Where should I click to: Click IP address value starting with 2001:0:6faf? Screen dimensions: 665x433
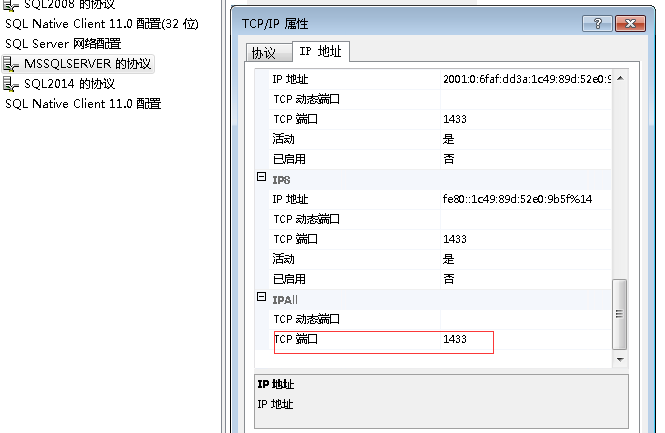pyautogui.click(x=526, y=79)
